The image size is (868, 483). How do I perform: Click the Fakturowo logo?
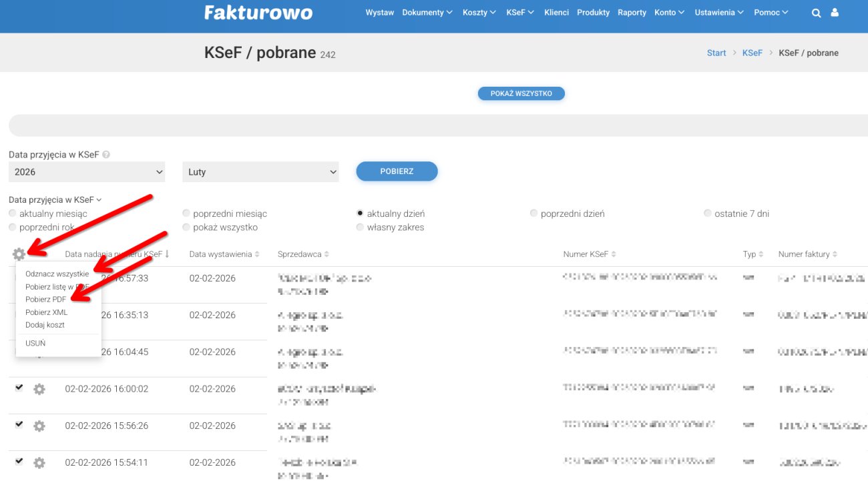coord(258,12)
